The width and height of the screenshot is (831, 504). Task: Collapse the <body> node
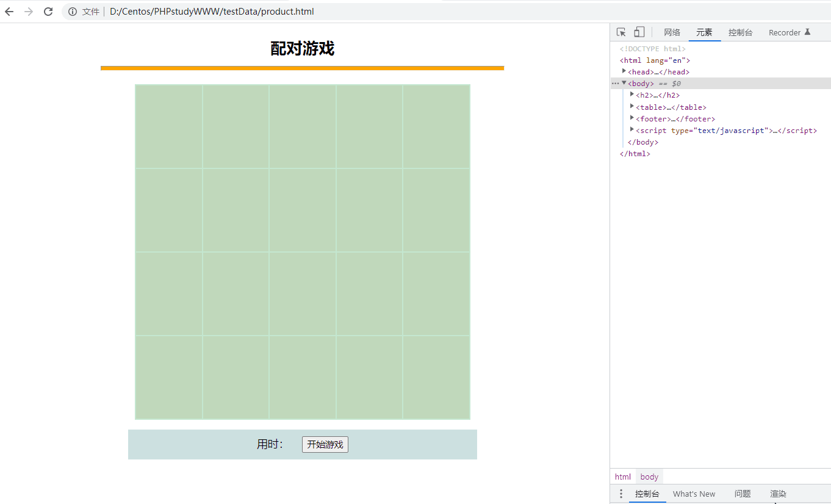click(624, 83)
